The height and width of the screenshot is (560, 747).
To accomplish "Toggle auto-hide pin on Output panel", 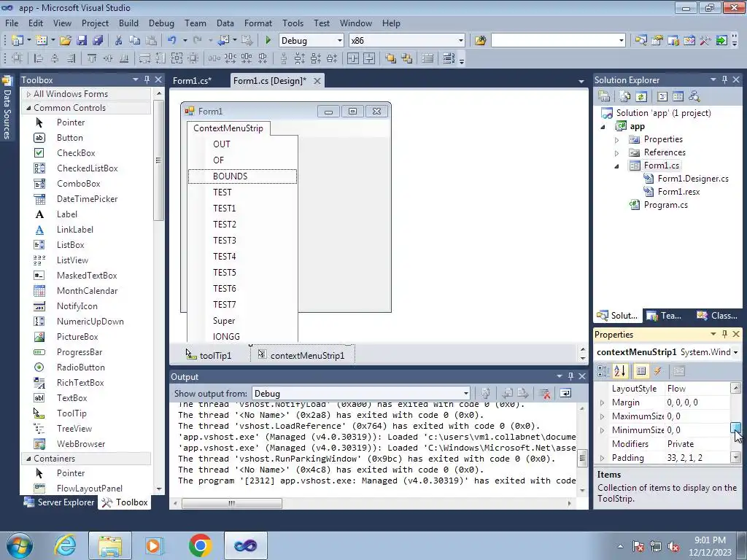I will (x=570, y=376).
